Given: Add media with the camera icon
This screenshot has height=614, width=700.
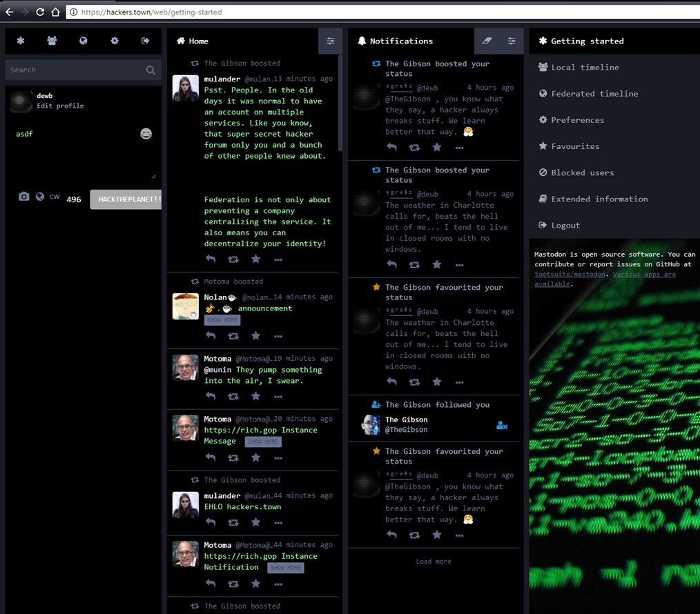Looking at the screenshot, I should [x=24, y=197].
